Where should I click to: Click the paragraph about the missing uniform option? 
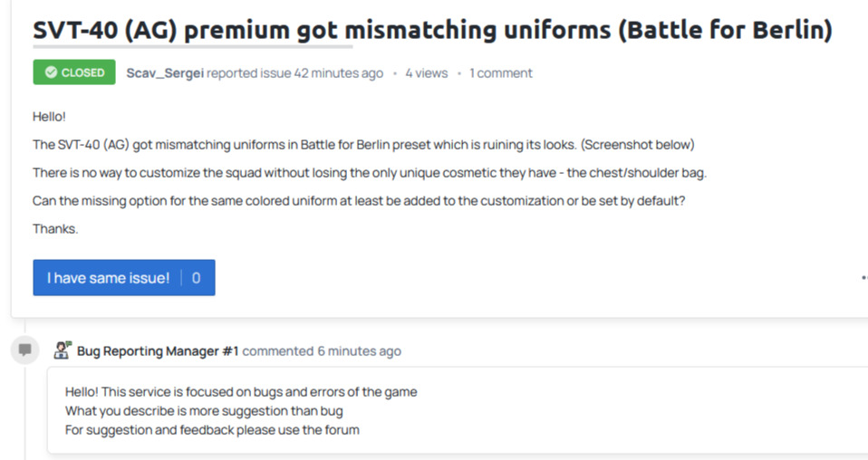(359, 201)
